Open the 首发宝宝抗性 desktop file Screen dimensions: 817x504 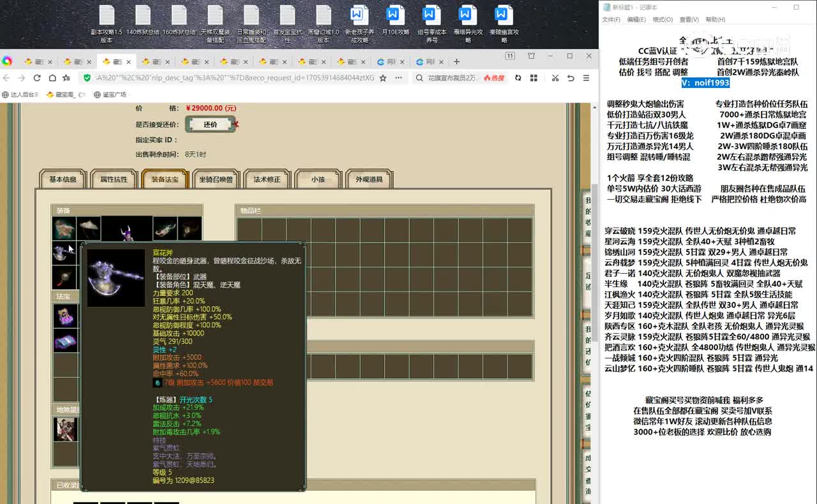[x=288, y=24]
